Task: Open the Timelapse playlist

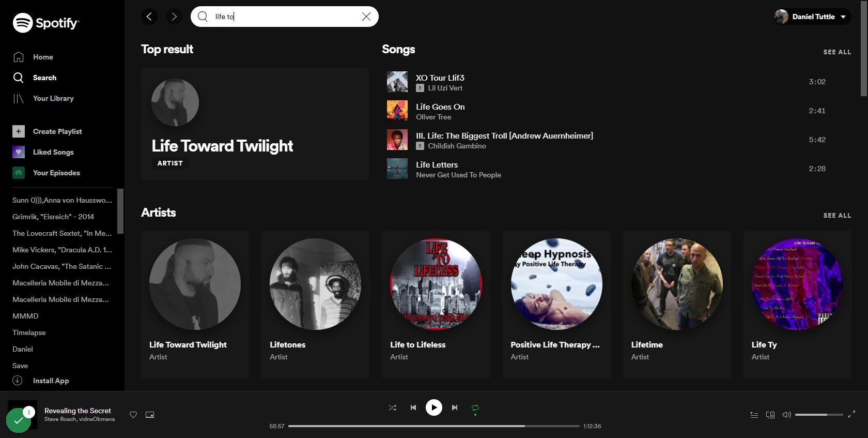Action: [29, 333]
